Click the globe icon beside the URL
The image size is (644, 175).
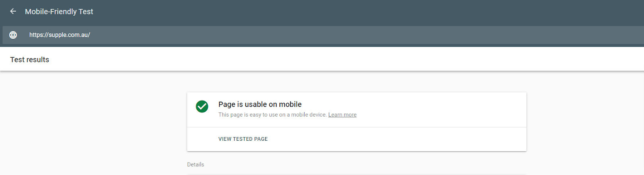coord(13,35)
